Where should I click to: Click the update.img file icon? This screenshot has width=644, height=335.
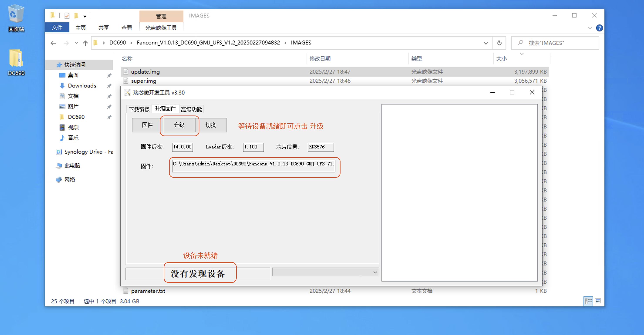[x=126, y=72]
